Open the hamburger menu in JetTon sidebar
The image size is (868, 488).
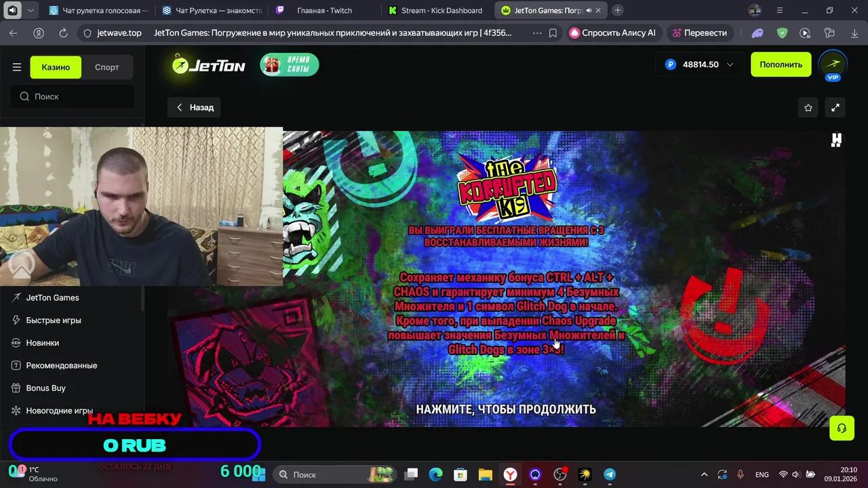[17, 67]
